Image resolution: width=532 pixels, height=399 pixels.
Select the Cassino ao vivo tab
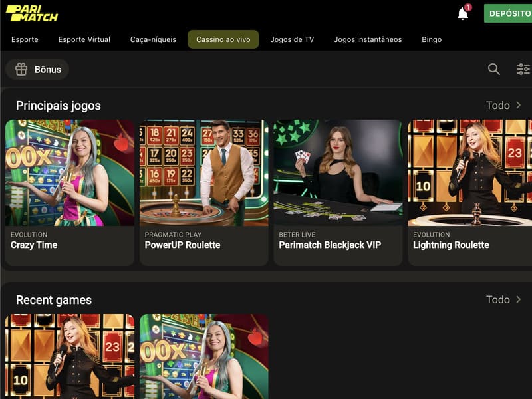[223, 39]
